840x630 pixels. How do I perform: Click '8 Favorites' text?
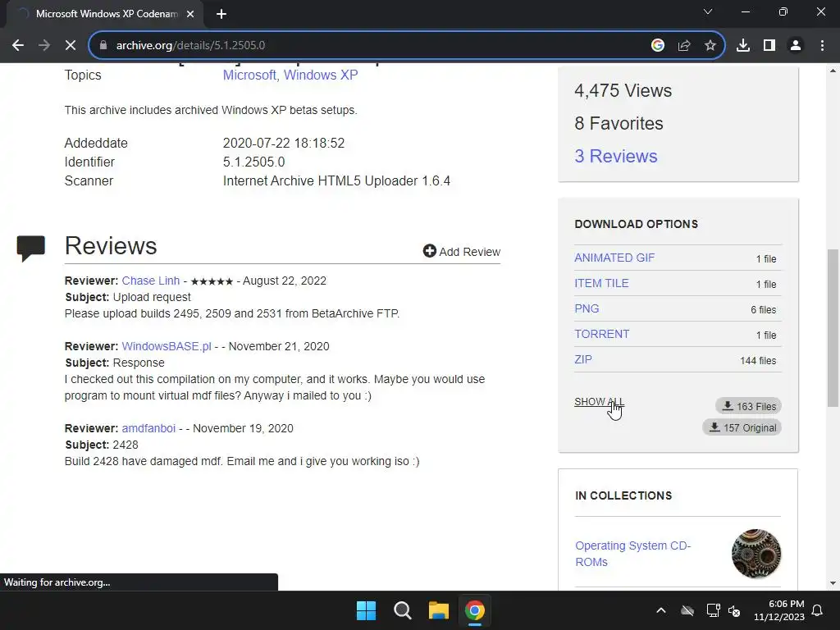coord(619,123)
